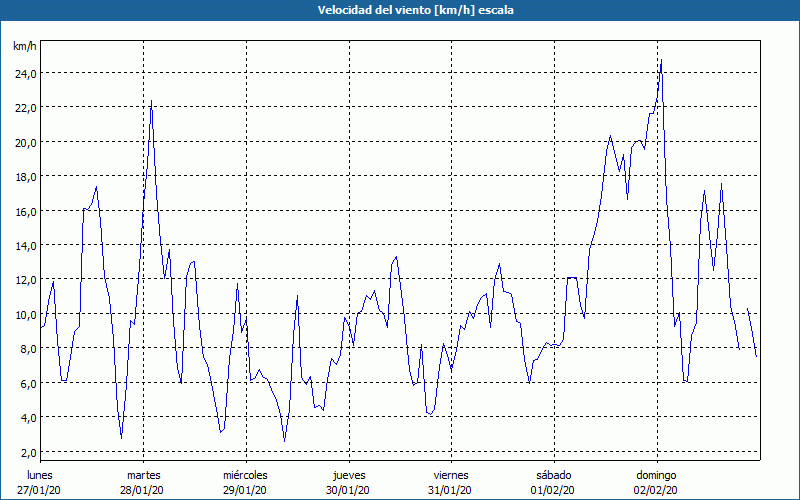Select the 'jueves' day label
Image resolution: width=800 pixels, height=500 pixels.
click(349, 475)
